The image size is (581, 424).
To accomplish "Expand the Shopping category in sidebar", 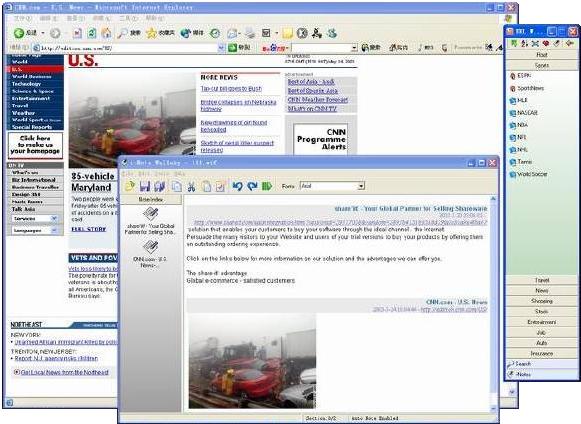I will click(542, 301).
